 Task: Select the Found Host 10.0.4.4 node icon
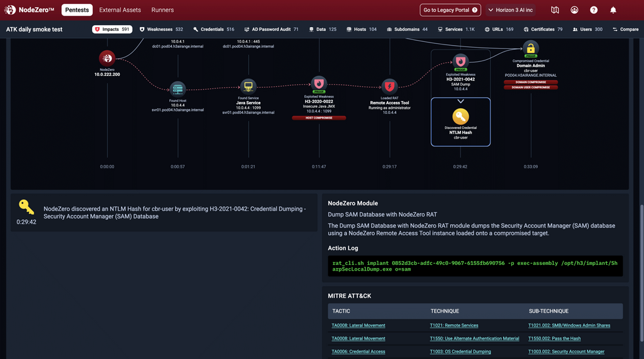(177, 88)
